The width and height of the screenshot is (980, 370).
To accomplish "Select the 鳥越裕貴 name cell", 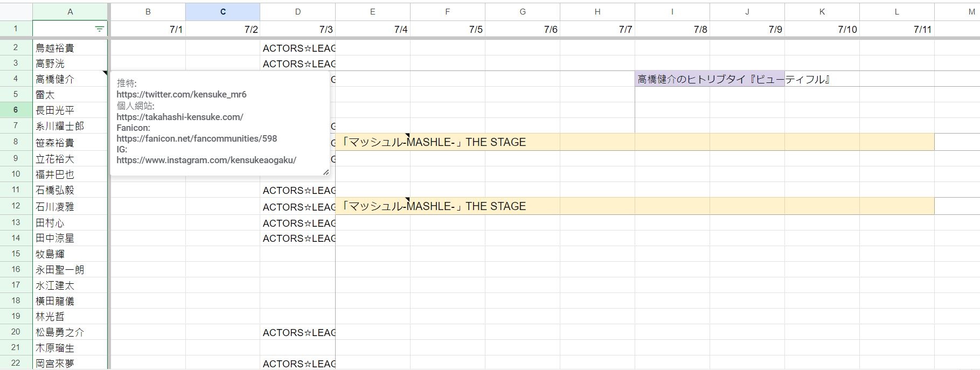I will (70, 48).
